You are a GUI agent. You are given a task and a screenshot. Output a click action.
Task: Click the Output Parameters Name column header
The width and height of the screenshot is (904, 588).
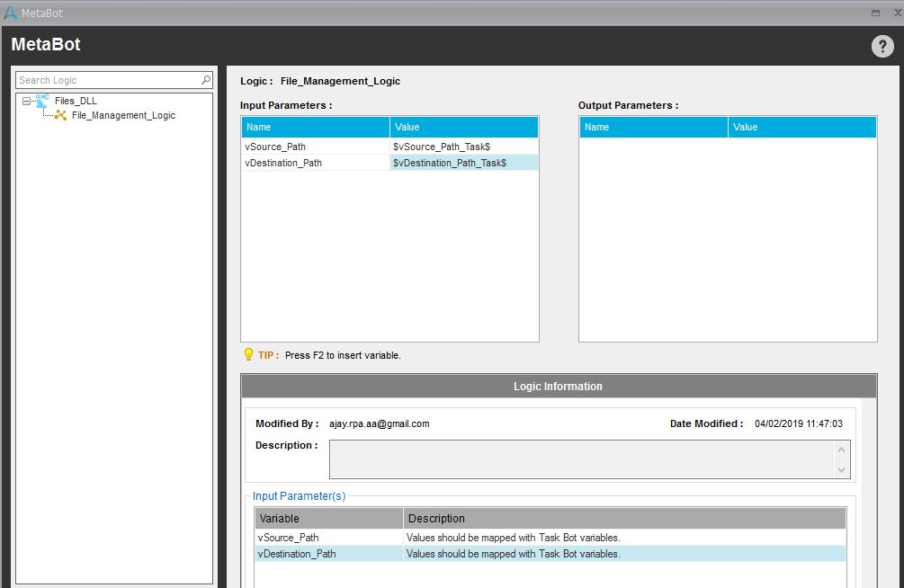652,127
